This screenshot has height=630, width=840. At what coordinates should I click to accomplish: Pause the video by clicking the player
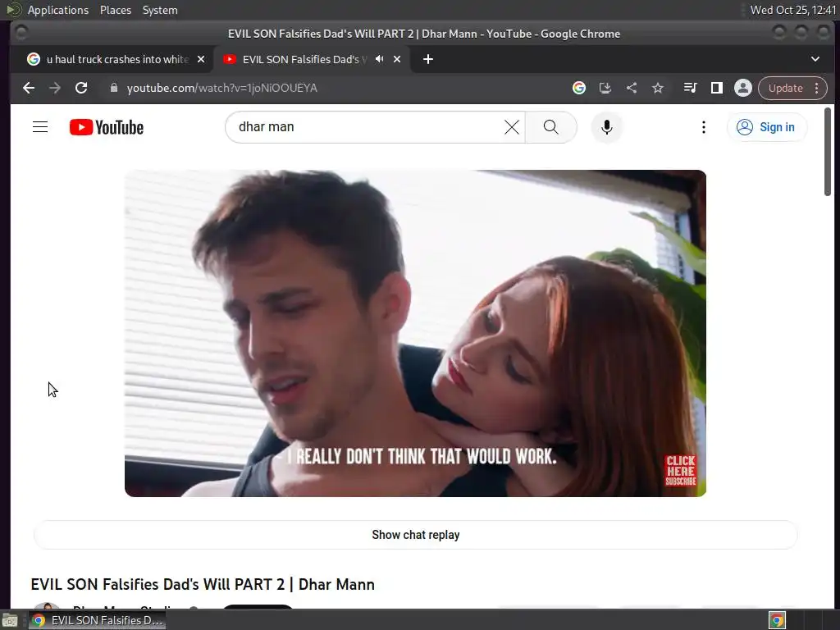[x=415, y=333]
